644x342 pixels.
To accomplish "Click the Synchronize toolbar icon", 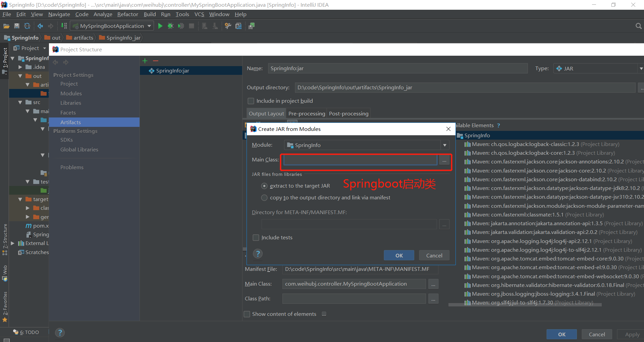I will 27,26.
